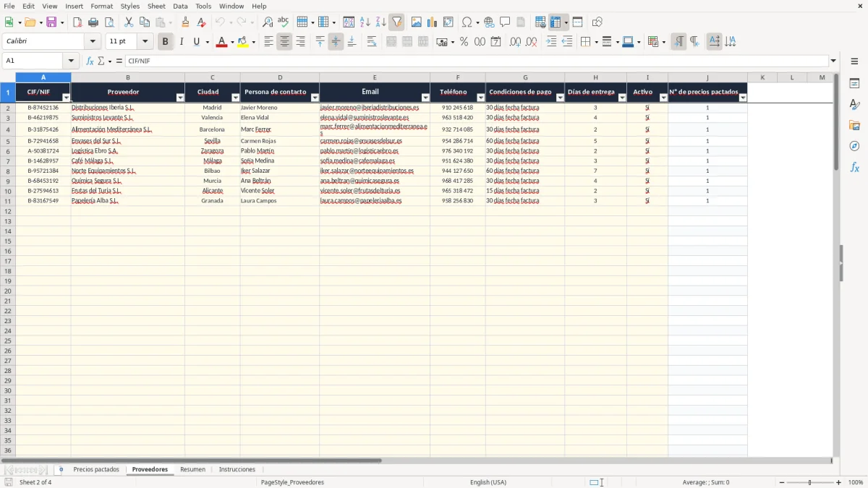Open the Font Size dropdown arrow
The width and height of the screenshot is (868, 488).
click(145, 42)
